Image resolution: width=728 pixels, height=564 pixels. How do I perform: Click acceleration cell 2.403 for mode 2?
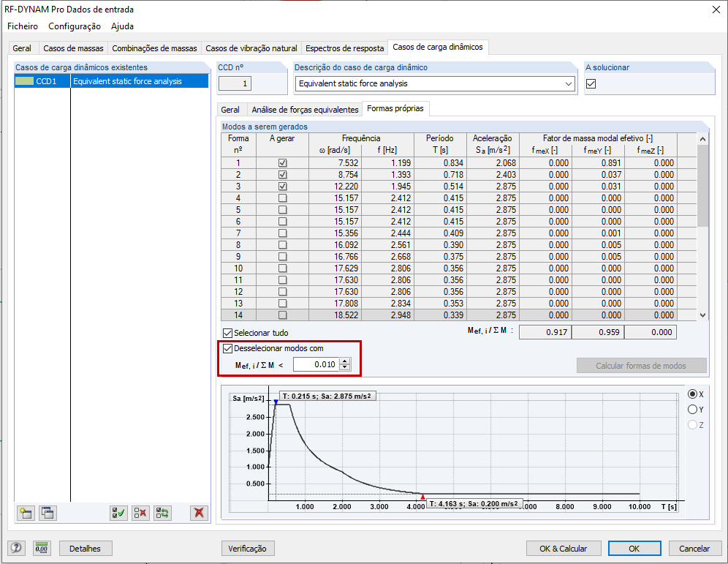(493, 175)
